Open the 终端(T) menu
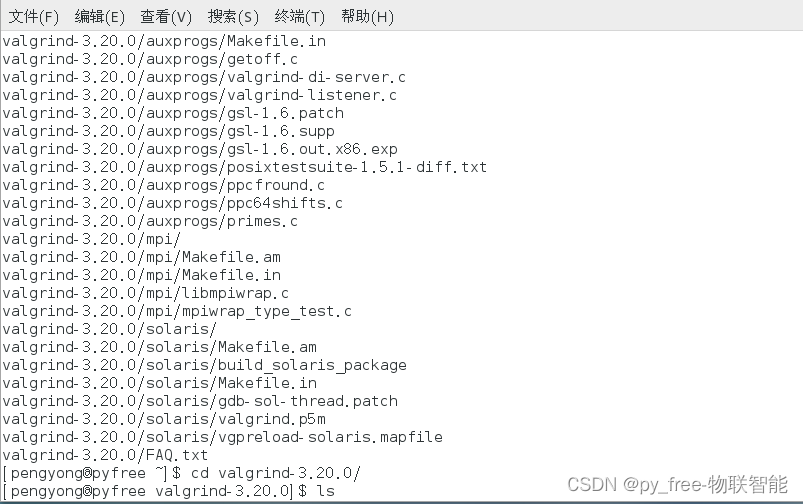The height and width of the screenshot is (504, 803). 300,16
